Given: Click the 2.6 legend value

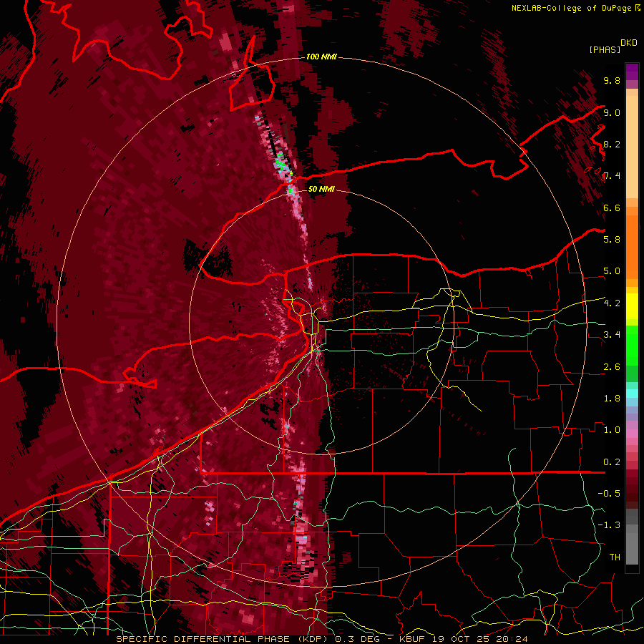Looking at the screenshot, I should tap(612, 366).
